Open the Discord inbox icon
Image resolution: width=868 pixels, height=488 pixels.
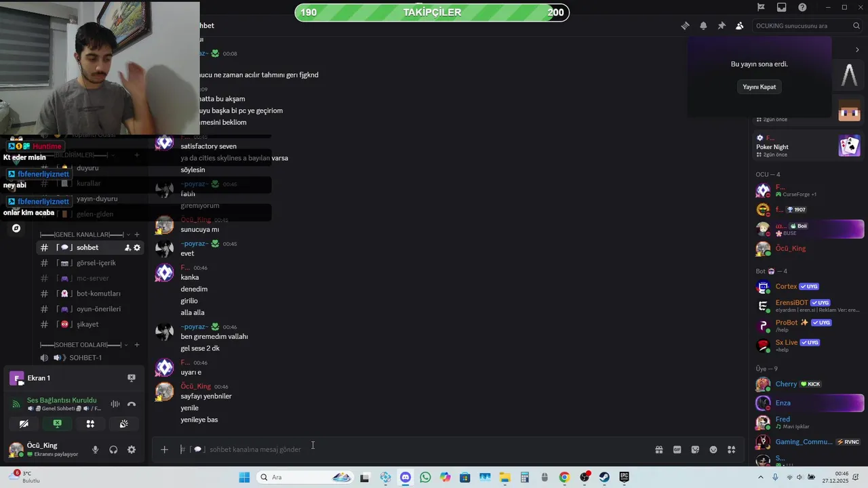coord(782,7)
